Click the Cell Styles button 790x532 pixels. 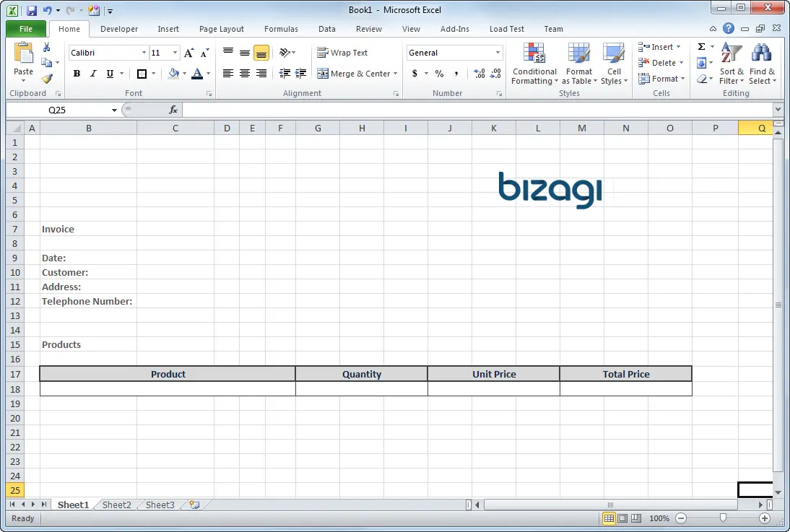[x=614, y=64]
